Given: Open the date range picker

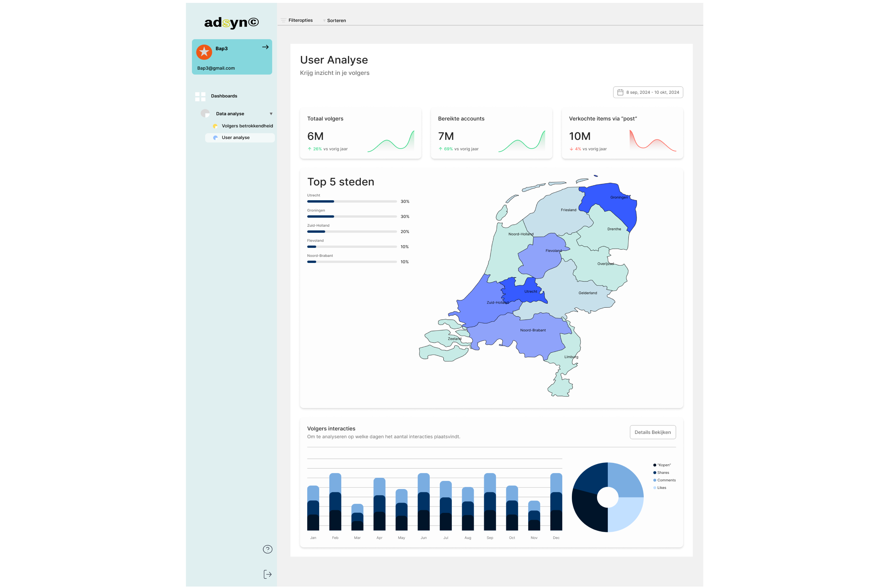Looking at the screenshot, I should (x=648, y=92).
